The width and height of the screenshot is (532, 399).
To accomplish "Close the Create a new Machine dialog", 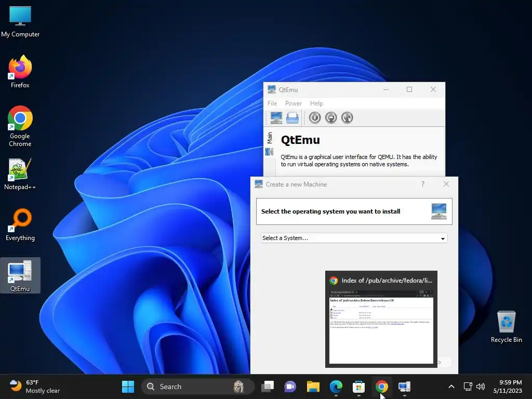I will coord(446,184).
